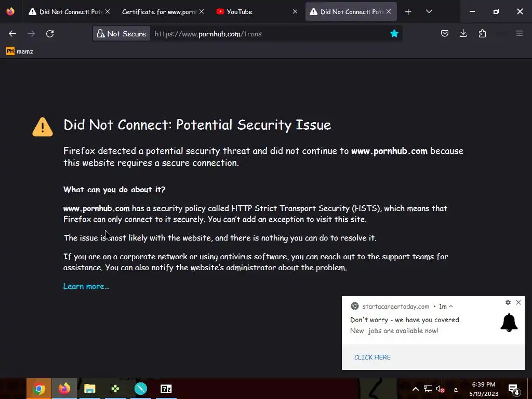Click the blue bookmark star icon

(394, 34)
